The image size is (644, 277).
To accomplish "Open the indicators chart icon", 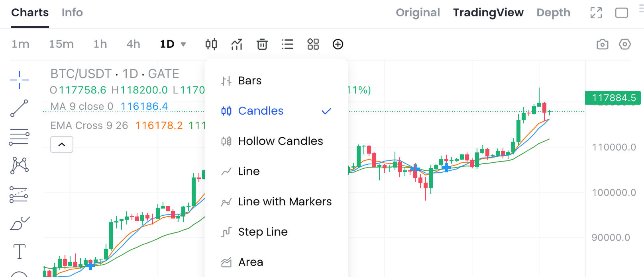I will point(237,44).
